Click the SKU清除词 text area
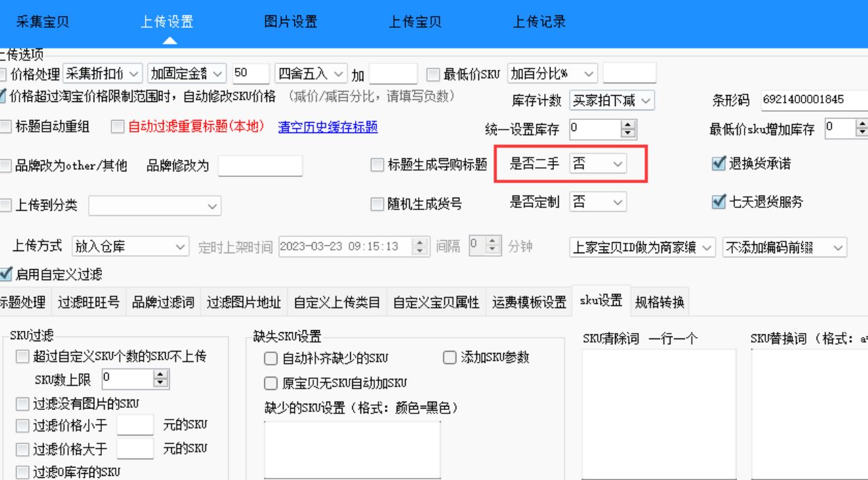 click(659, 414)
